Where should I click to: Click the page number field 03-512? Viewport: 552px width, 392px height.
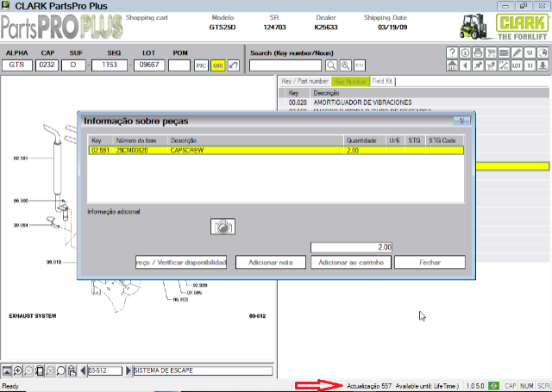[105, 370]
